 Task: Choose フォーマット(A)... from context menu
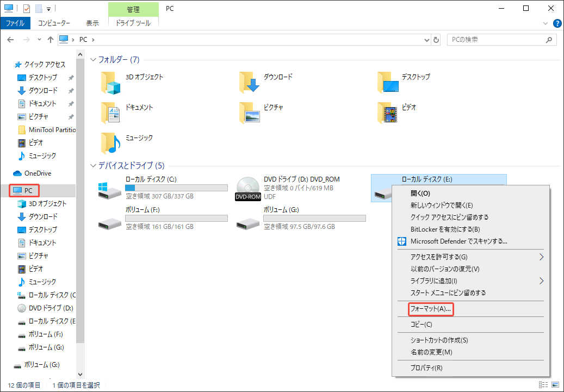pos(431,309)
